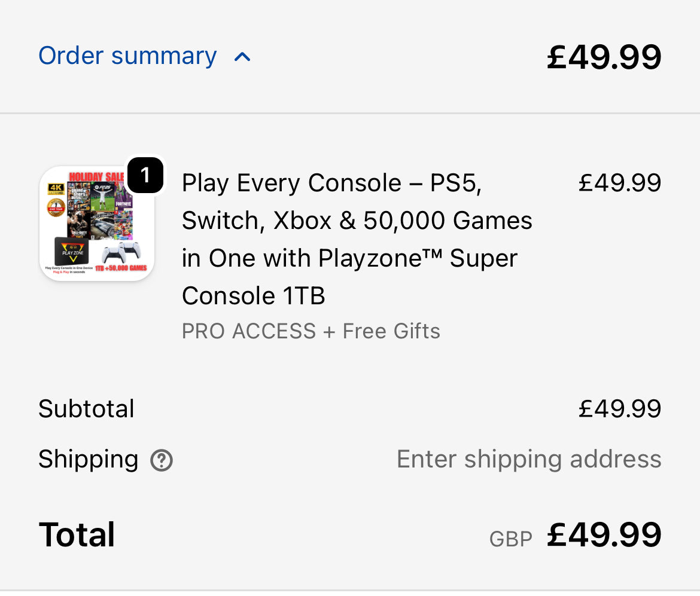700x596 pixels.
Task: Click the PRO ACCESS + Free Gifts variant text
Action: pyautogui.click(x=311, y=331)
